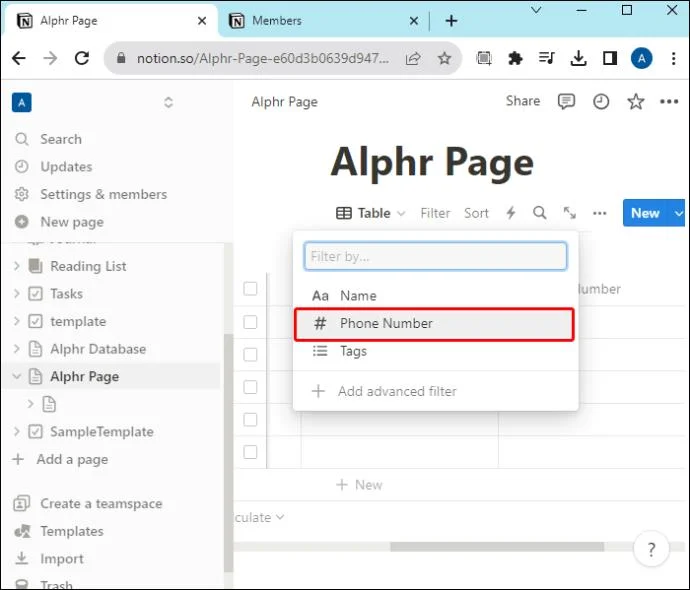Viewport: 690px width, 590px height.
Task: Open database as full page icon
Action: 569,213
